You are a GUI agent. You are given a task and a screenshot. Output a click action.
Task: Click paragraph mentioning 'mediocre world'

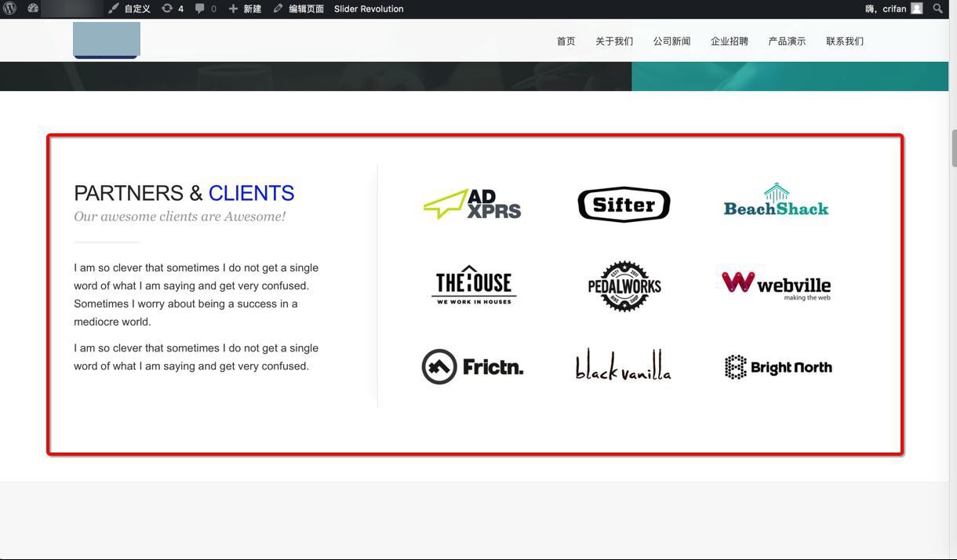coord(196,294)
